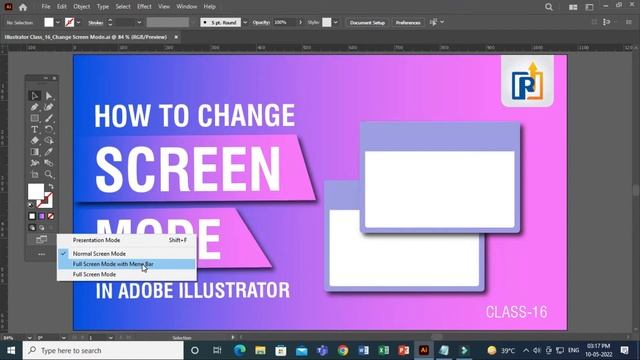The image size is (640, 360).
Task: Open 5 pt. Round brush dropdown
Action: click(245, 22)
